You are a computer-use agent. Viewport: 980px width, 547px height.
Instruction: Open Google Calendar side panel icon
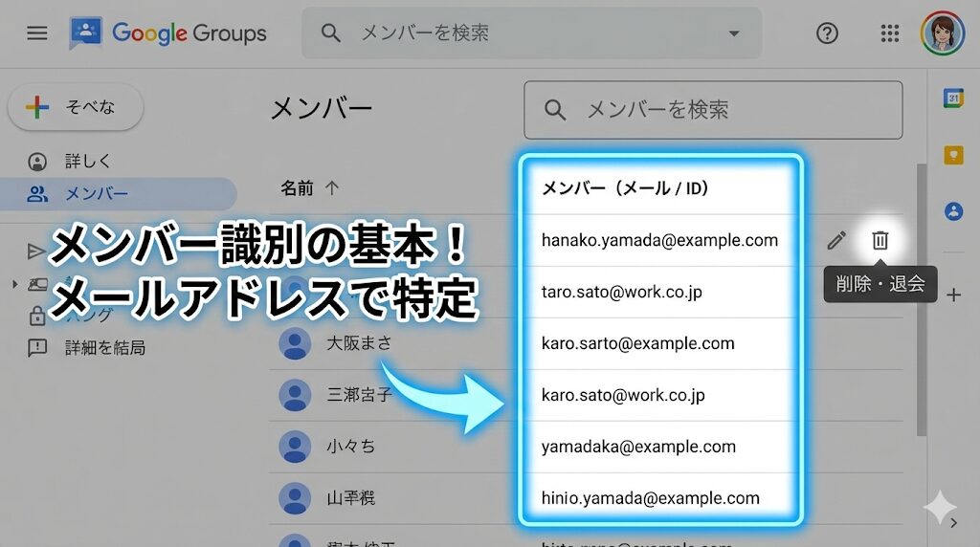953,98
